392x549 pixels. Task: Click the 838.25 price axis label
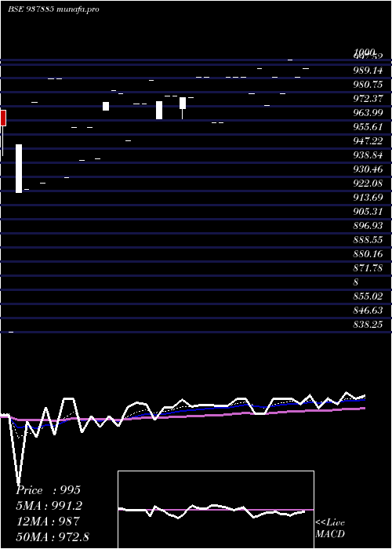coord(368,325)
